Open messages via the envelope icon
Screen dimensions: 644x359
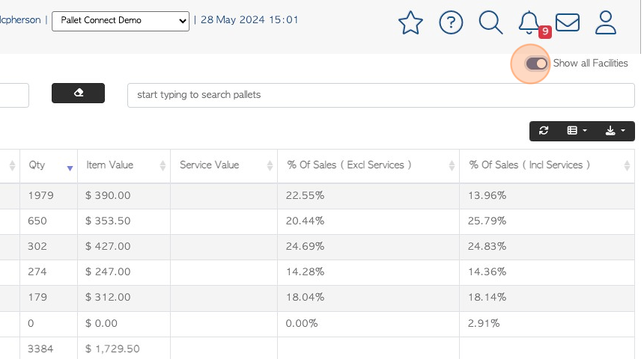point(567,22)
